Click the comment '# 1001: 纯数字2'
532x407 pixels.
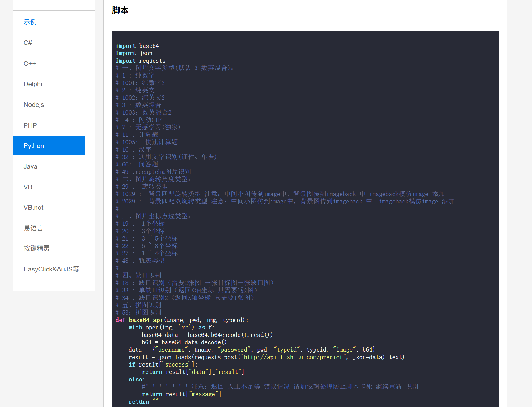tap(140, 83)
